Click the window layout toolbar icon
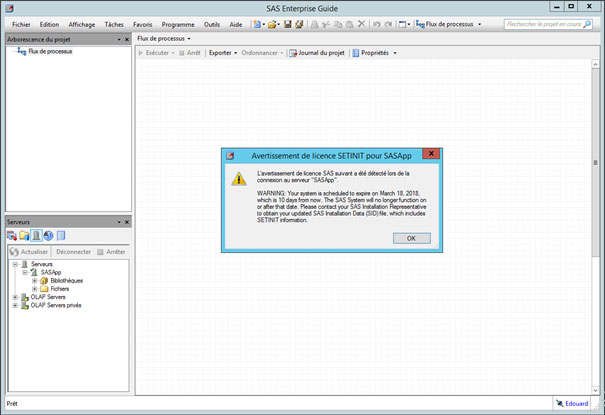The height and width of the screenshot is (415, 605). pos(402,24)
